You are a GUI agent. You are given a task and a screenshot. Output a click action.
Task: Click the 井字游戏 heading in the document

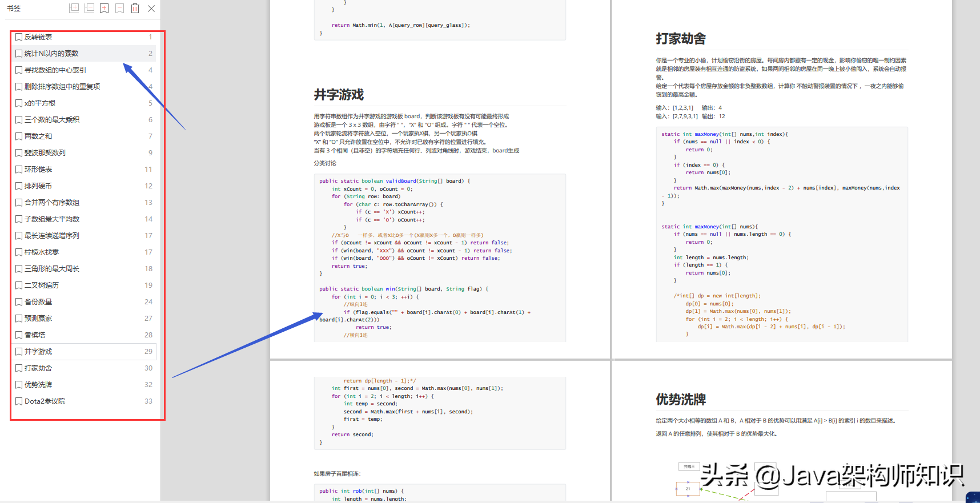(339, 95)
